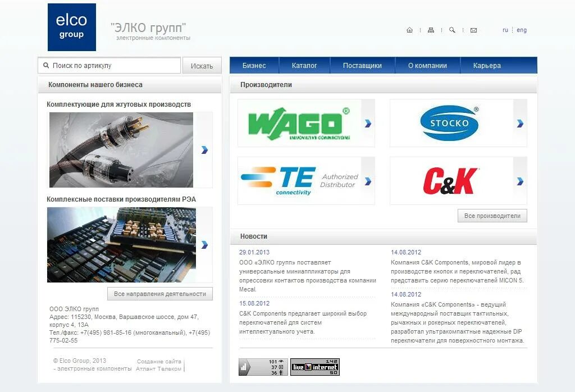Screen dimensions: 575x392
Task: Open Комплектующие для жгутовых производств heading
Action: [119, 104]
